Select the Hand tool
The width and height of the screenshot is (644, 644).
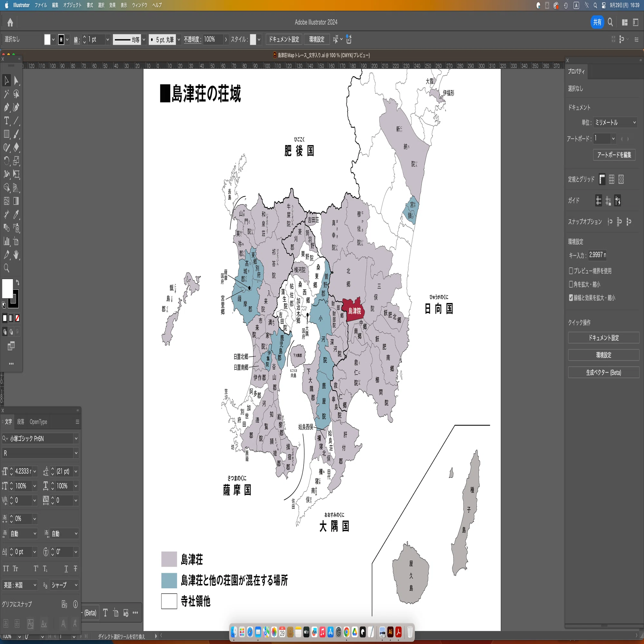pos(16,255)
